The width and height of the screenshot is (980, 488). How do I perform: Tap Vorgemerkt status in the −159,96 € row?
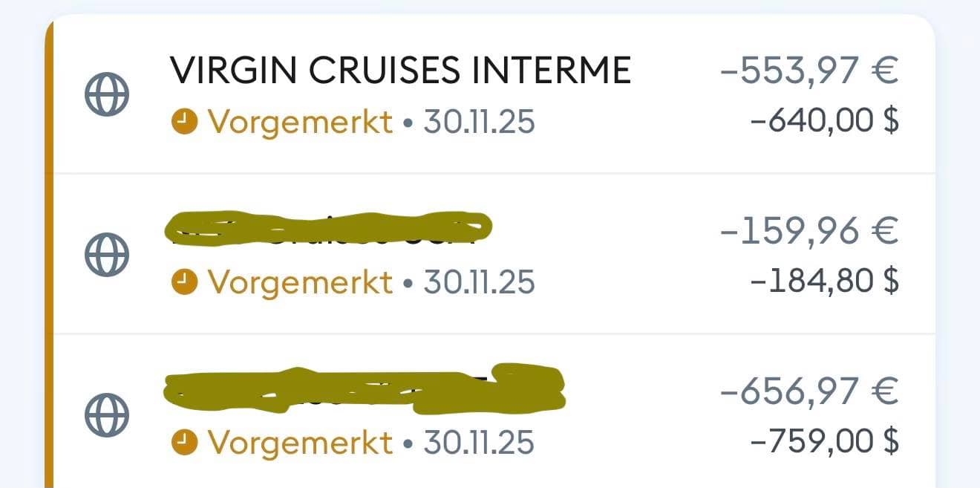(x=299, y=282)
